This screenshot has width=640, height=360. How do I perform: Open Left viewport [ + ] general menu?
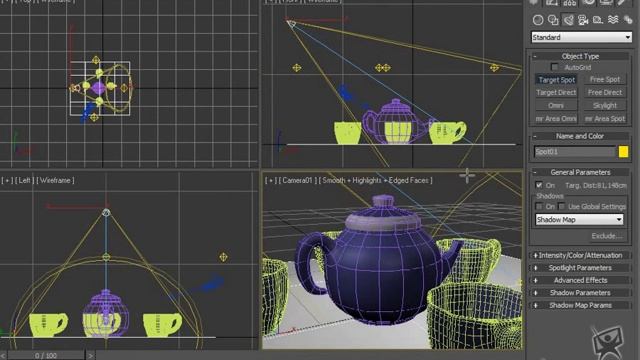pos(7,180)
